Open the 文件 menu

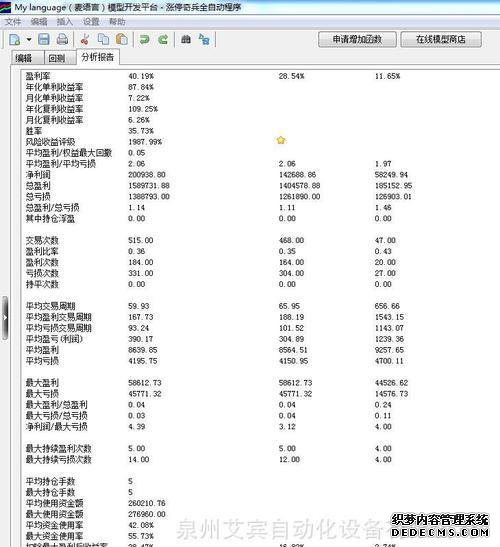(x=13, y=22)
